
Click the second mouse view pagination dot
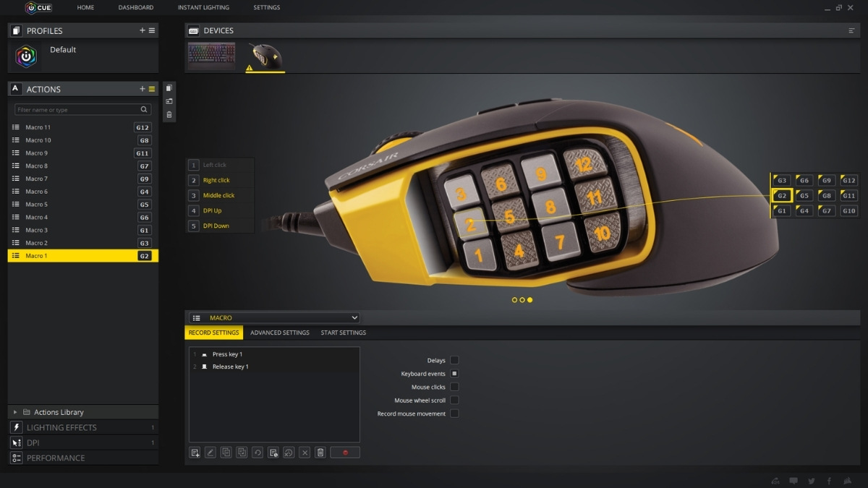click(522, 299)
